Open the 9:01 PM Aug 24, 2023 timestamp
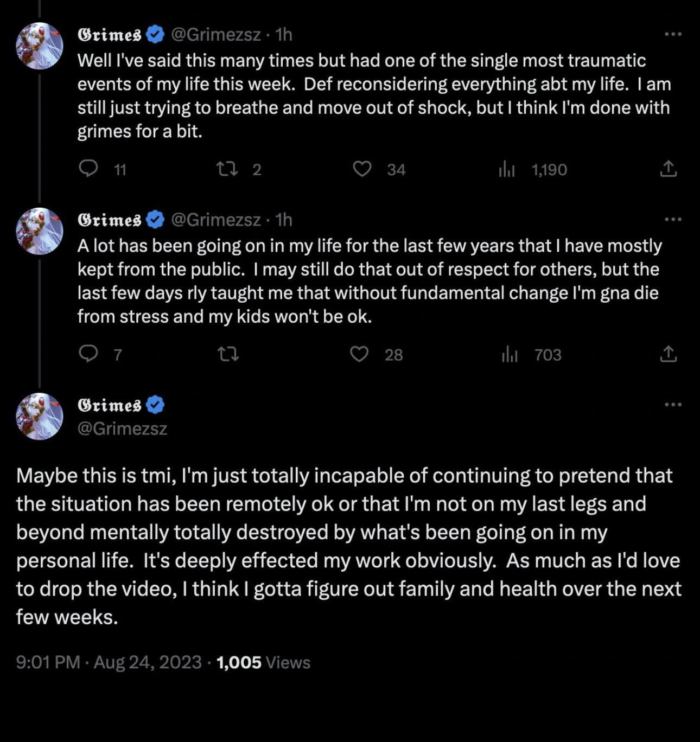 tap(109, 662)
